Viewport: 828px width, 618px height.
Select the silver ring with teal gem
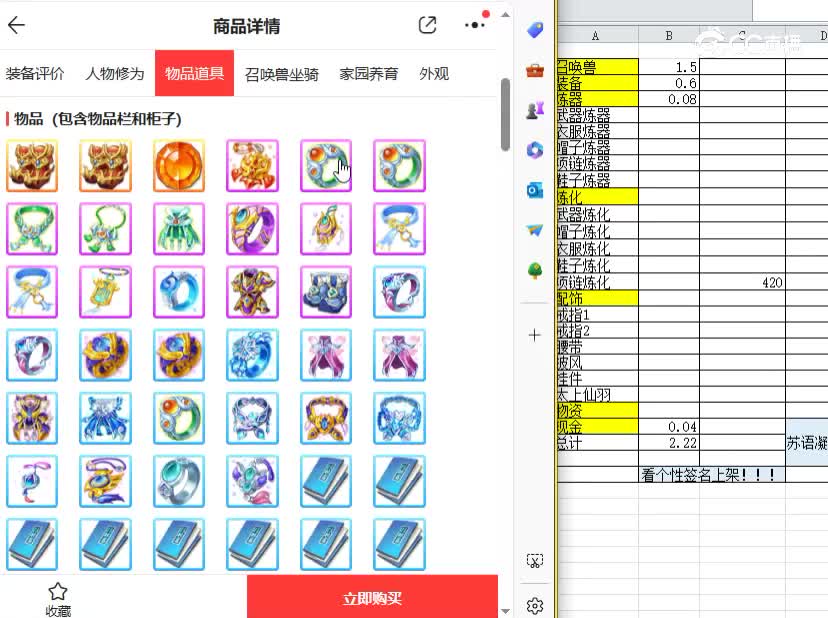tap(179, 481)
